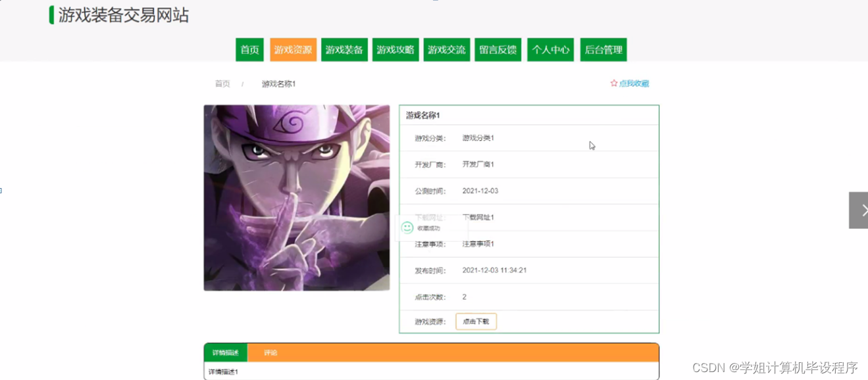868x380 pixels.
Task: Click the 收藏成功 toast message text
Action: pyautogui.click(x=428, y=228)
